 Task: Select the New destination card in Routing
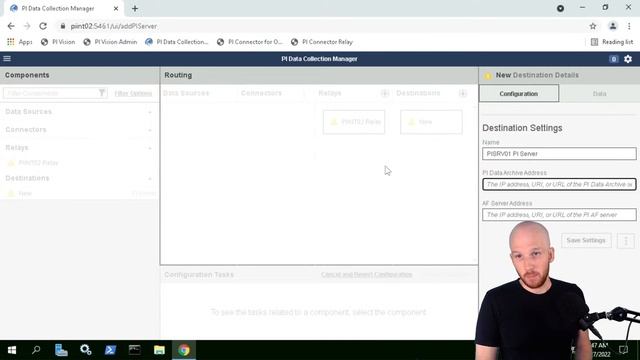431,122
